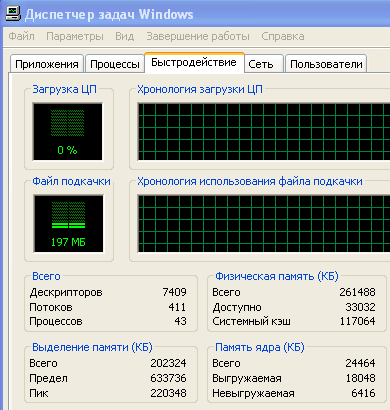
Task: Open the Вид menu
Action: click(x=125, y=36)
